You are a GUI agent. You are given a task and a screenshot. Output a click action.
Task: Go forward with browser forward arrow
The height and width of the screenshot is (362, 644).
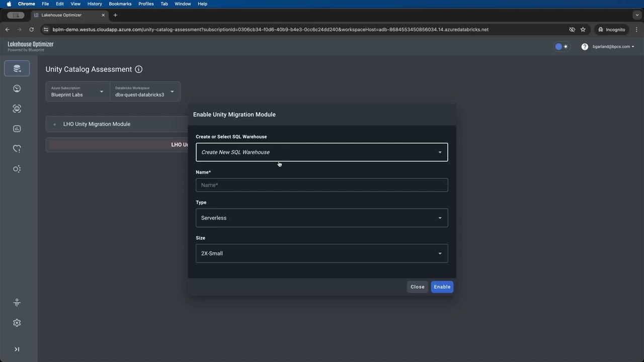click(x=20, y=30)
